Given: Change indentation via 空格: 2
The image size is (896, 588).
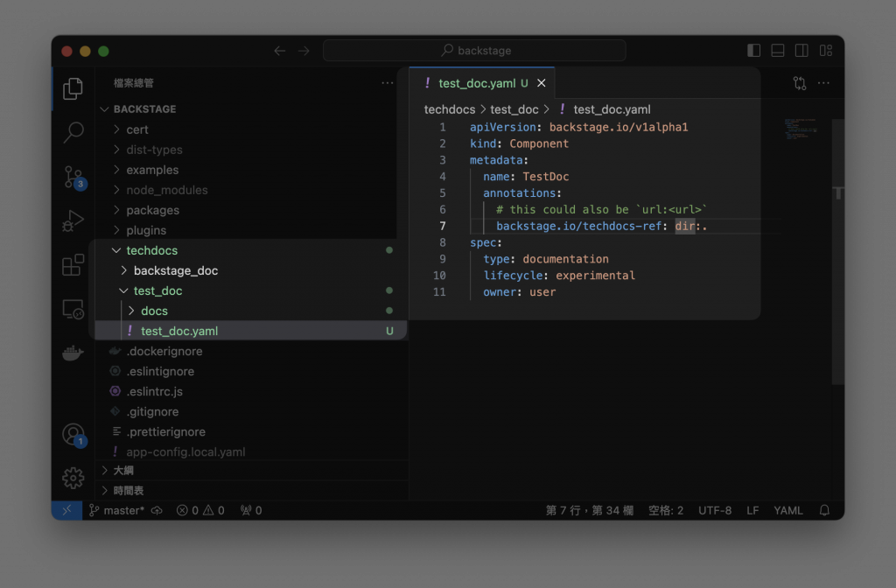Looking at the screenshot, I should (666, 510).
